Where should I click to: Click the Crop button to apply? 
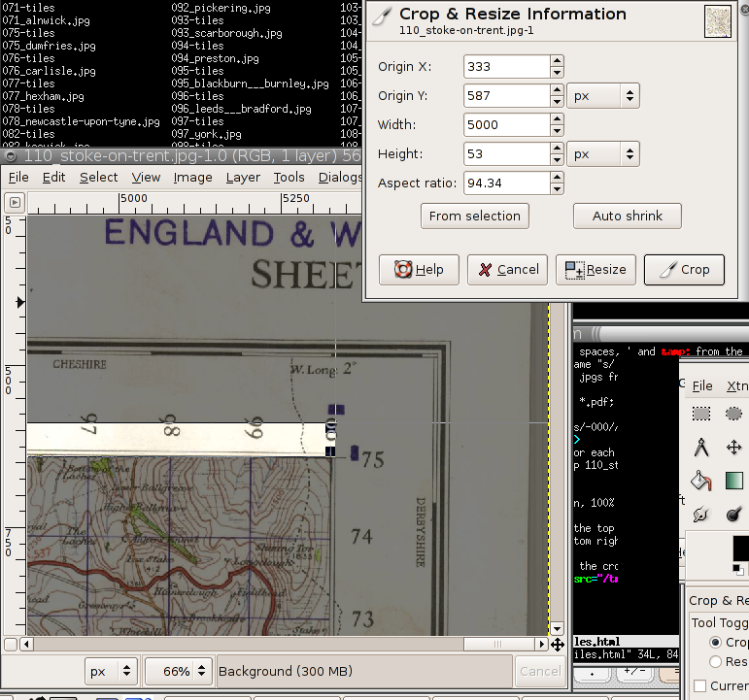[684, 270]
